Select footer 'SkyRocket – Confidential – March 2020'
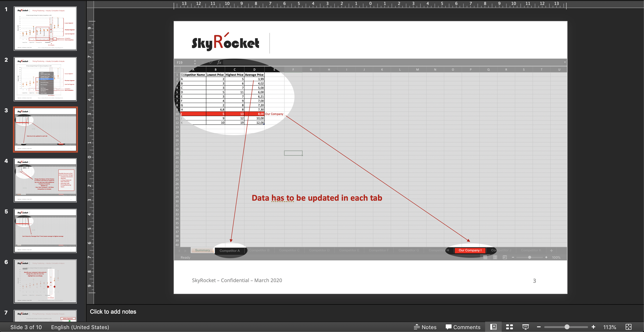The width and height of the screenshot is (644, 332). point(237,280)
